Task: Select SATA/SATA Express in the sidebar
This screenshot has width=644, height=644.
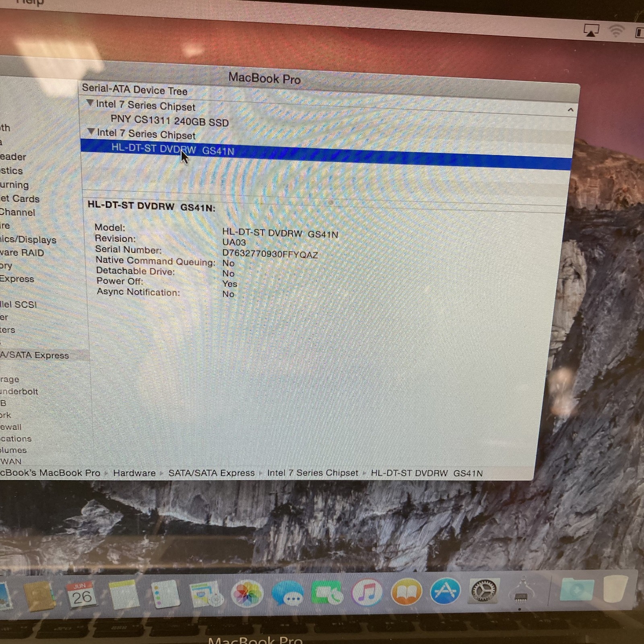Action: [35, 355]
